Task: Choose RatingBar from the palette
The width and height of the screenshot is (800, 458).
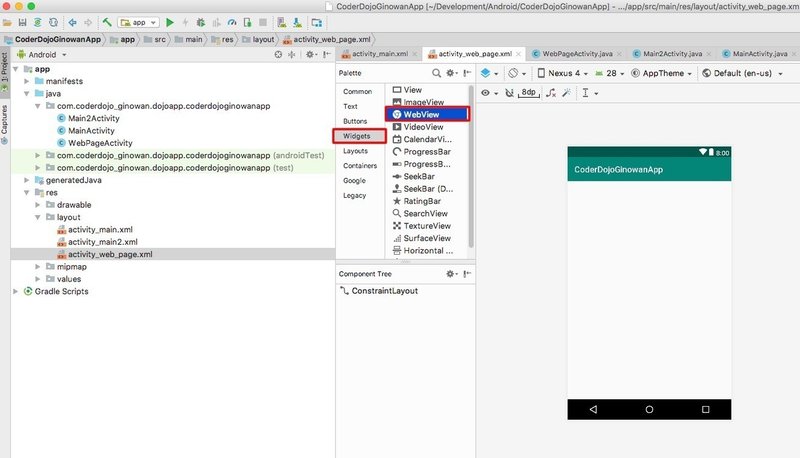Action: click(417, 201)
